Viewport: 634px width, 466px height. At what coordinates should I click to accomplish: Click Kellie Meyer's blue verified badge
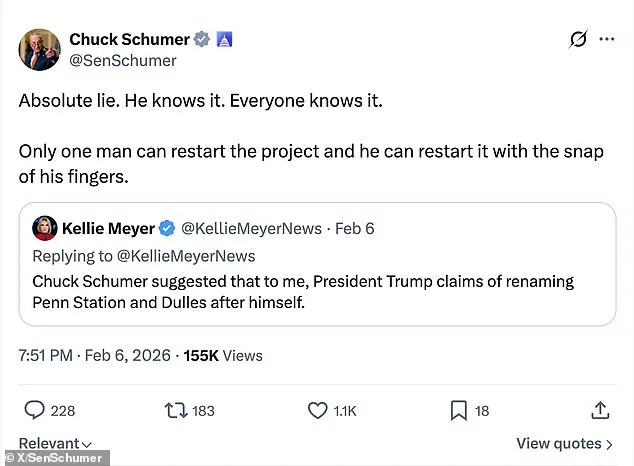click(168, 229)
